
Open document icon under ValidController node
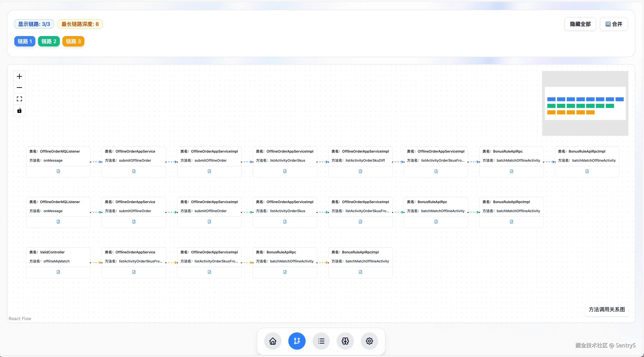(58, 272)
